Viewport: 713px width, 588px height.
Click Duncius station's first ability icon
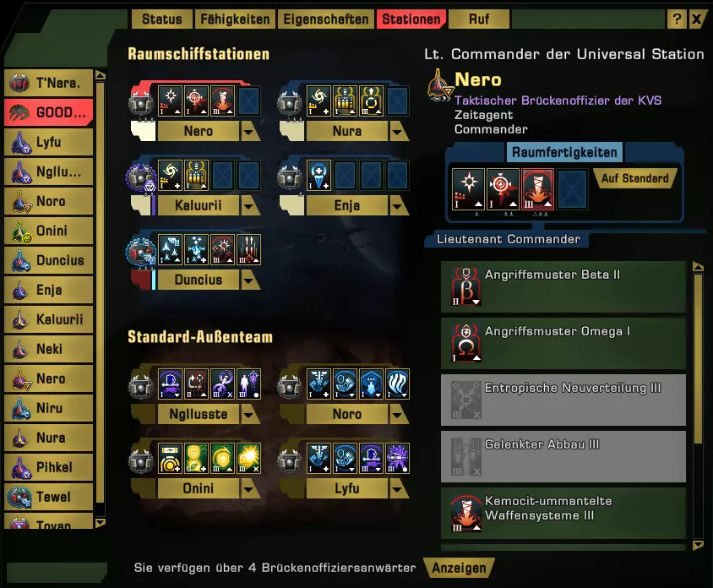pyautogui.click(x=171, y=249)
